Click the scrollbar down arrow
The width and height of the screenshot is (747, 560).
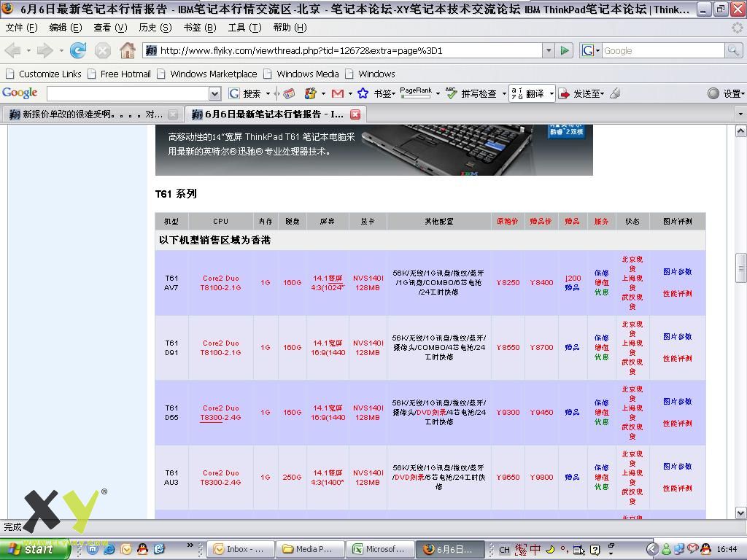tap(741, 513)
